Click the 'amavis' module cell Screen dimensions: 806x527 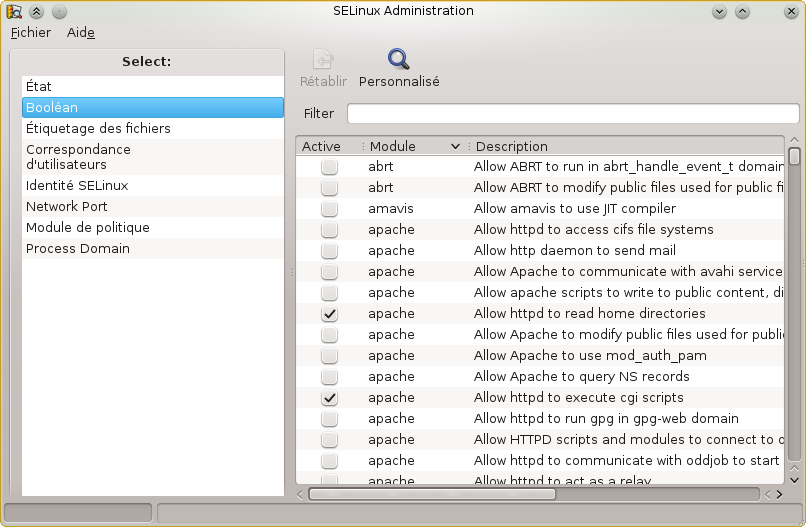[391, 209]
